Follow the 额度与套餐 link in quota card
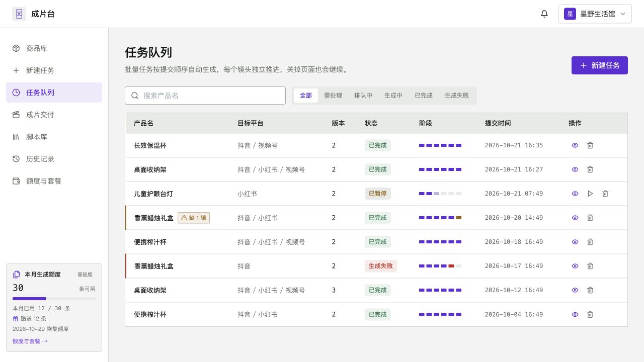 [30, 341]
